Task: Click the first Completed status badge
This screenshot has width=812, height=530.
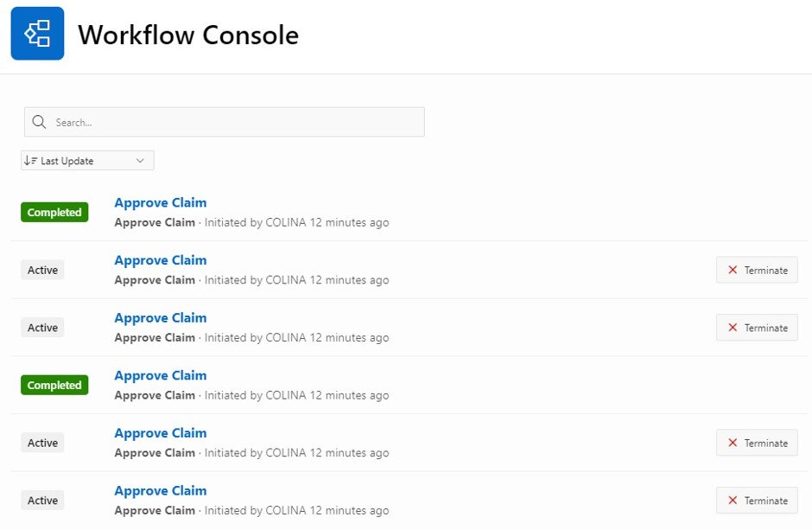Action: click(x=54, y=212)
